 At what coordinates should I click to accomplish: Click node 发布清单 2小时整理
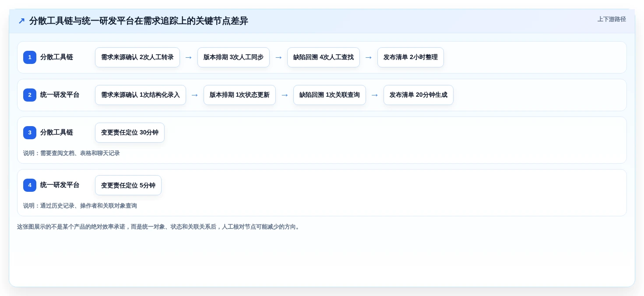click(411, 57)
